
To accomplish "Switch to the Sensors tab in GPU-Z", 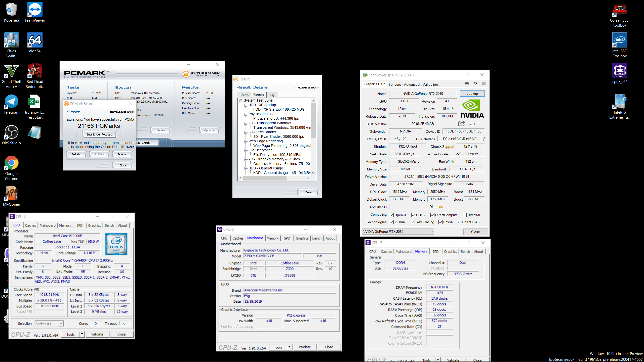I will click(394, 84).
